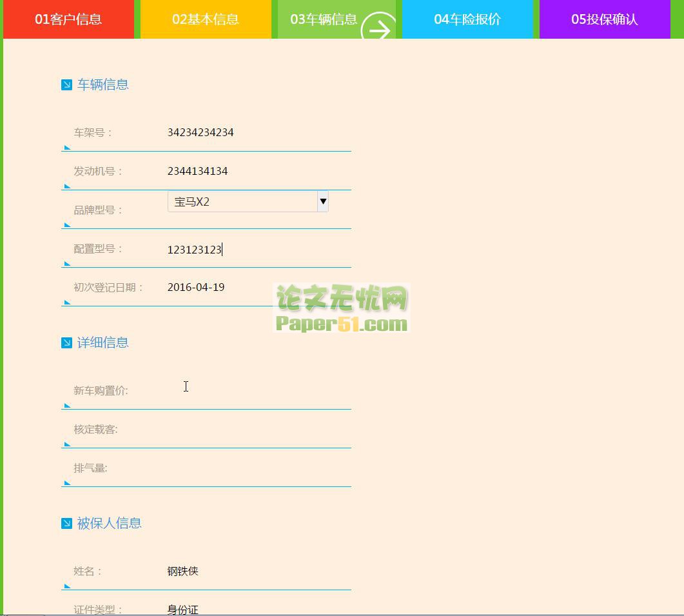
Task: Click the 排气量: label
Action: pyautogui.click(x=90, y=468)
